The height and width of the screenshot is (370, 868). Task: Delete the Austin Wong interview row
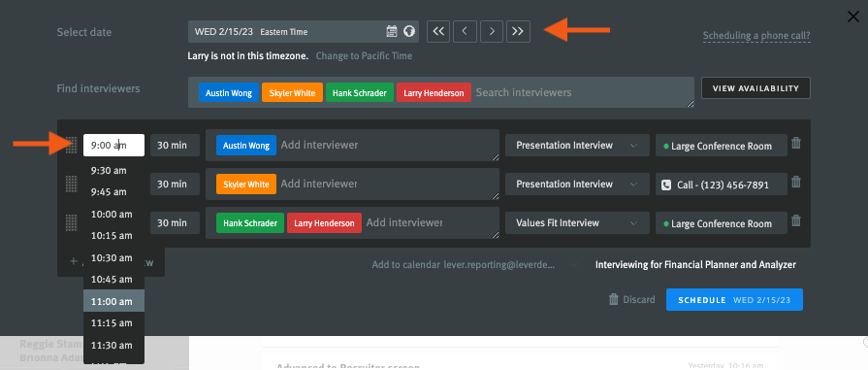[x=796, y=143]
